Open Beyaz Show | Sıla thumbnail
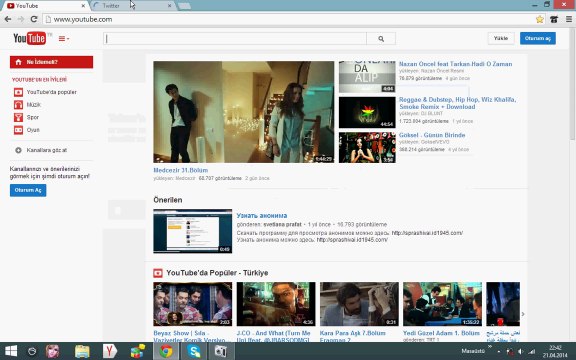 [192, 304]
